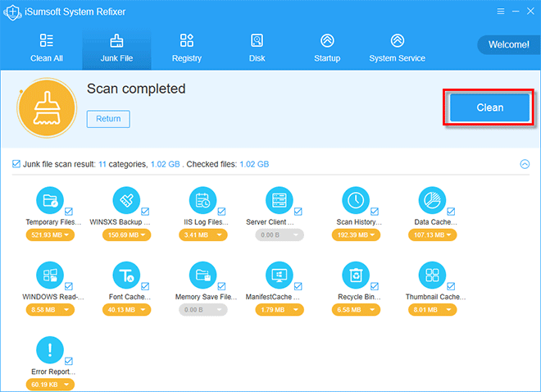Click the Return button
The height and width of the screenshot is (392, 541).
(x=108, y=119)
